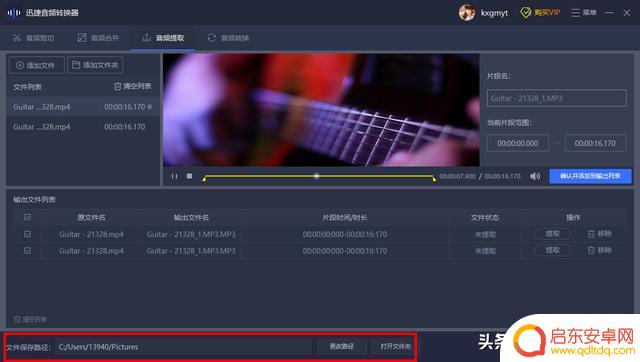Click the 打开文件夹 button
The height and width of the screenshot is (362, 640).
(x=395, y=346)
